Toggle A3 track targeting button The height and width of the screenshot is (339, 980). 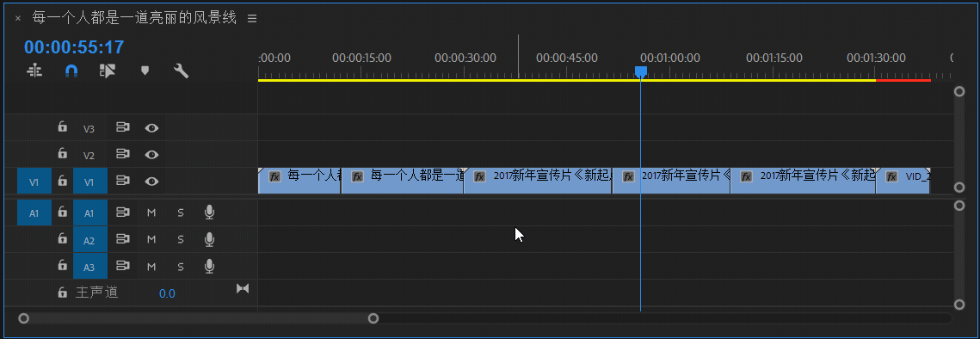90,267
